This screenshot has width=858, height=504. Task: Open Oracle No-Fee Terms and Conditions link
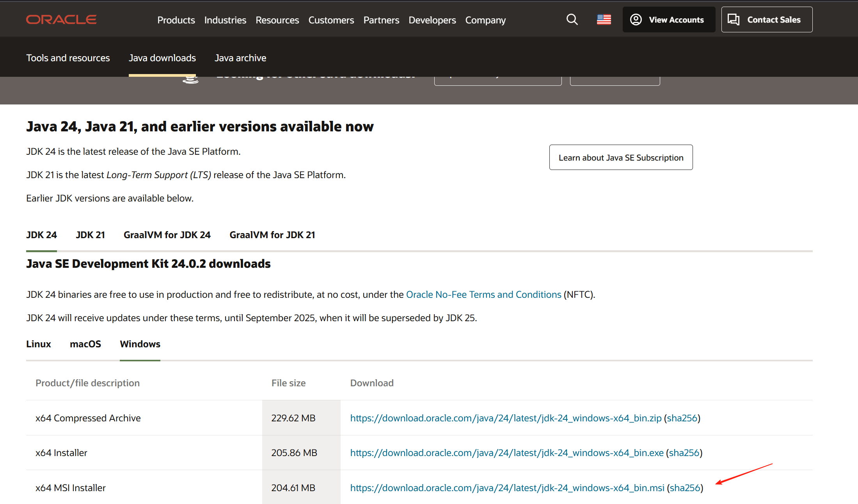point(483,294)
